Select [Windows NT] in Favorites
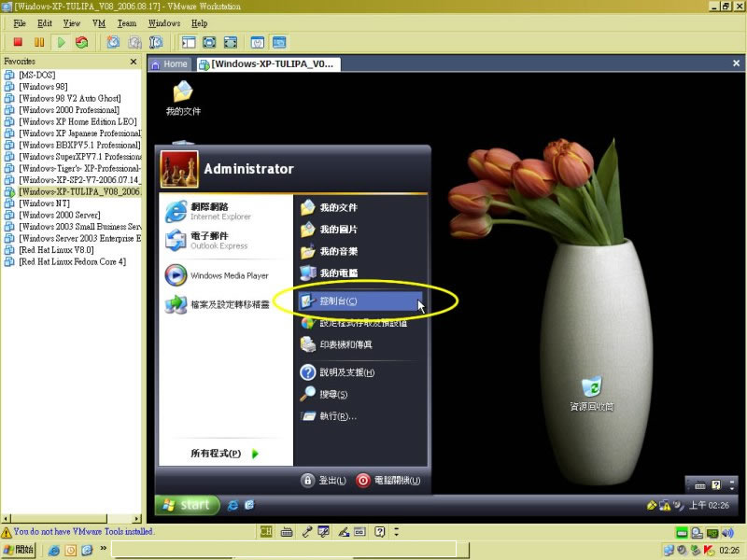Viewport: 747px width, 560px height. pyautogui.click(x=44, y=203)
